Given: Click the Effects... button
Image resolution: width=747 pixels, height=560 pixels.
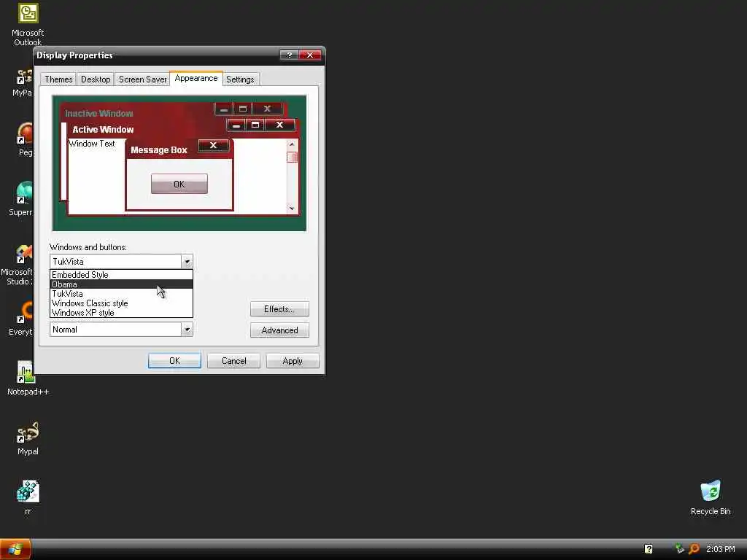Looking at the screenshot, I should pos(279,309).
